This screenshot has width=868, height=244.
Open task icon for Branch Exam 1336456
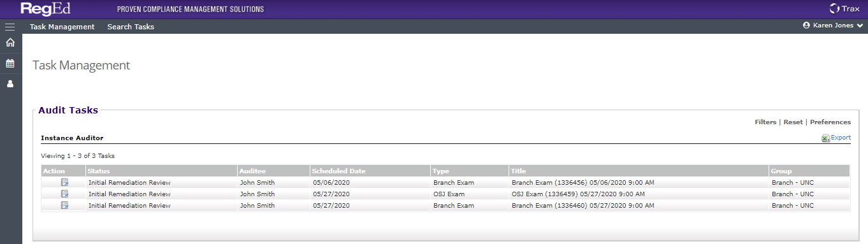[64, 183]
